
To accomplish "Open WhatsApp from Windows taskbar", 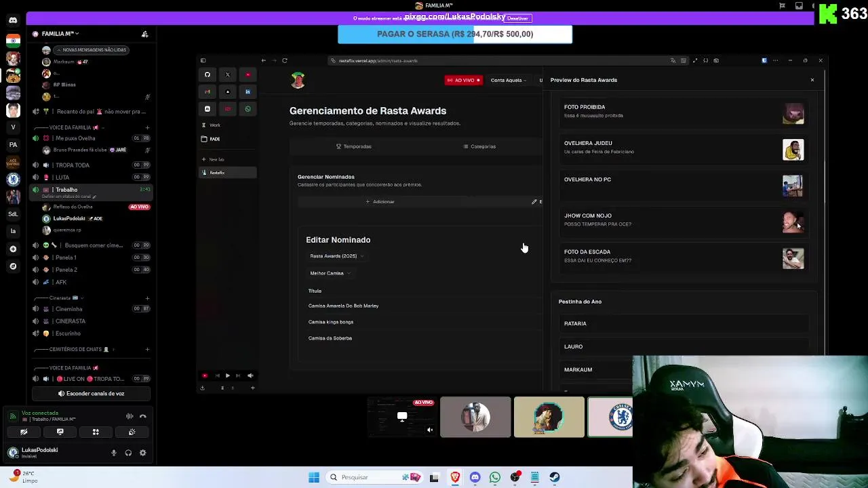I will pos(495,477).
